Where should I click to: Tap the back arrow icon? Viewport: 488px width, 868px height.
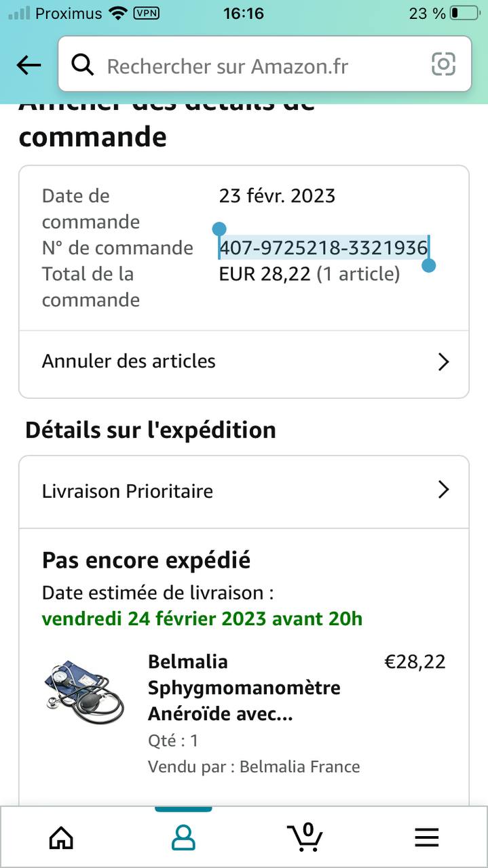coord(29,65)
